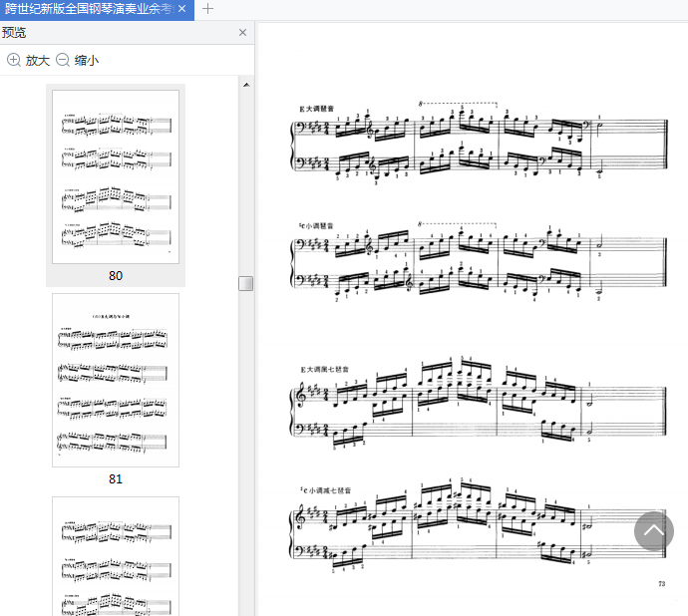Click the E大调属七琶音 heading

325,370
